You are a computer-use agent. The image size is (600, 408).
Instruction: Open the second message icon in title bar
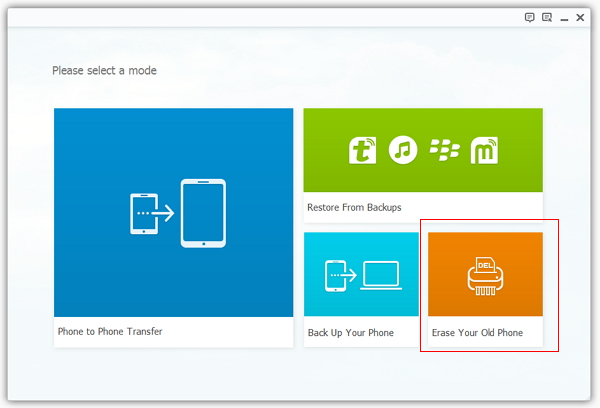(x=547, y=18)
